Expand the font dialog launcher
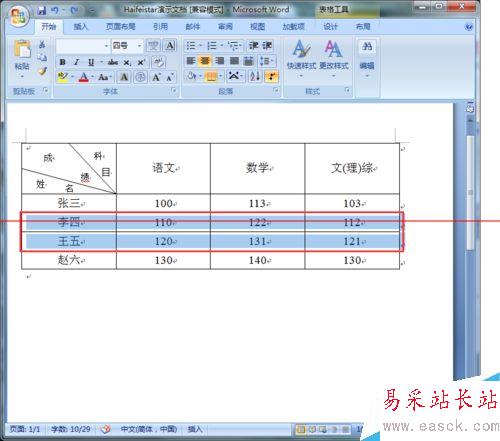 click(x=173, y=90)
